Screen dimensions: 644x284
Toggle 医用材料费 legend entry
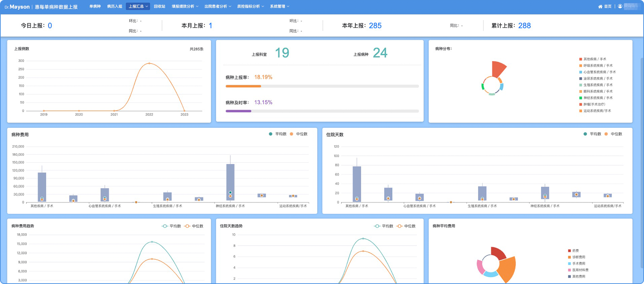click(x=578, y=270)
